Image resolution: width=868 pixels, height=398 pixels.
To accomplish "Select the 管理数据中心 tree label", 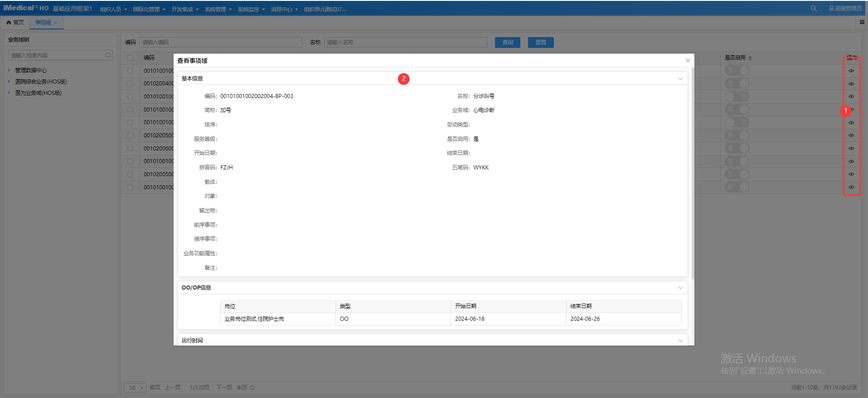I will (31, 70).
